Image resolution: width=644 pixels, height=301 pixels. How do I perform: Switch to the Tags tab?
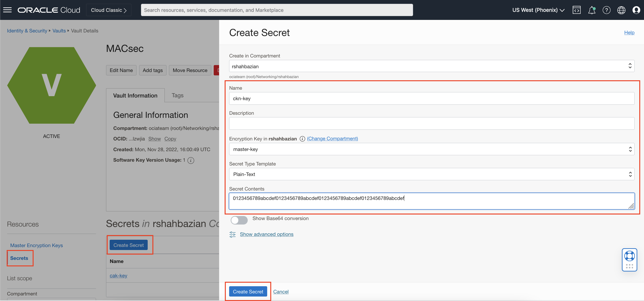(177, 95)
